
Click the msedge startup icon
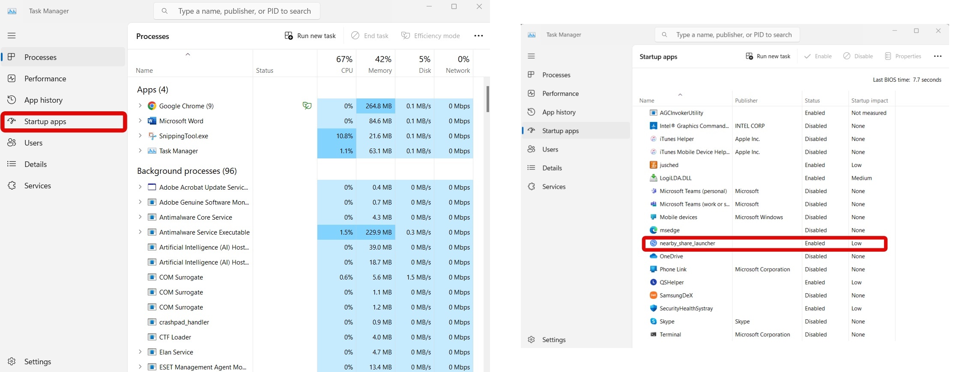click(653, 230)
